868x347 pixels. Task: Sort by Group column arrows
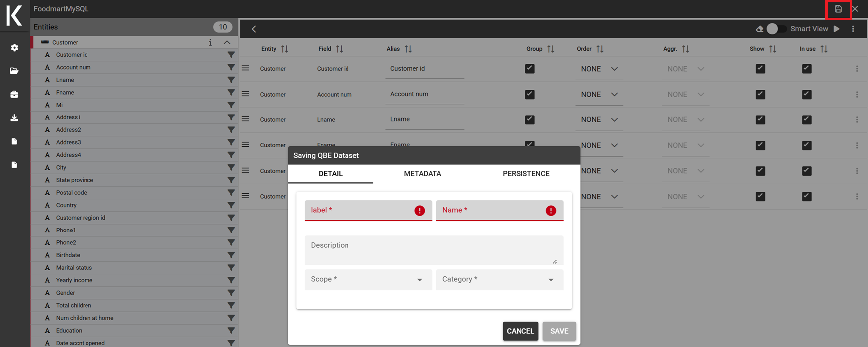pos(551,49)
